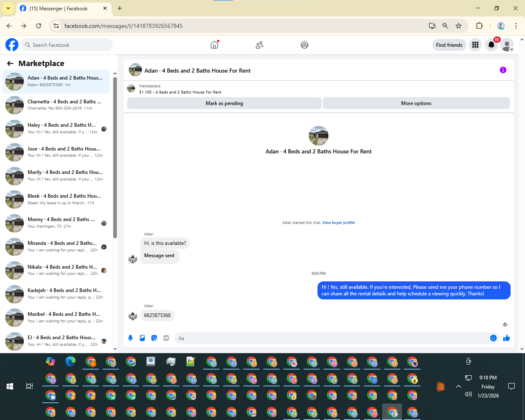This screenshot has height=420, width=525.
Task: Select the Messenger | Facebook browser tab
Action: pyautogui.click(x=64, y=8)
